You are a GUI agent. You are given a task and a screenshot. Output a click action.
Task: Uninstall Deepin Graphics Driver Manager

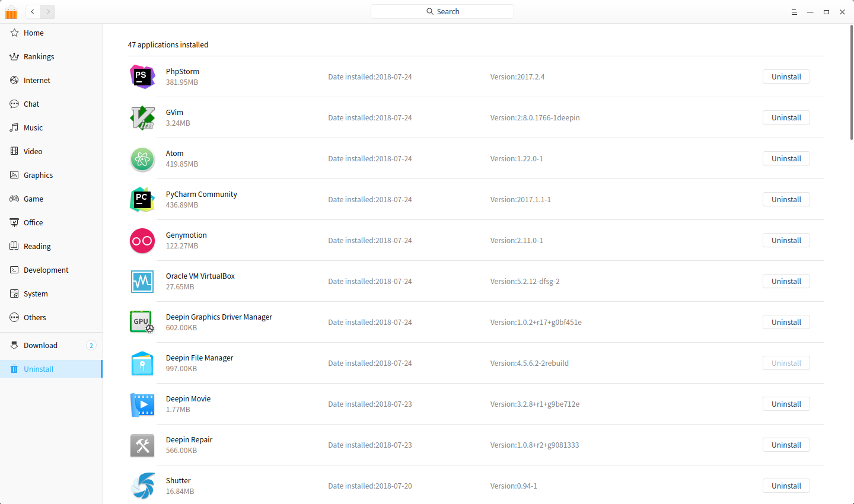pyautogui.click(x=786, y=323)
